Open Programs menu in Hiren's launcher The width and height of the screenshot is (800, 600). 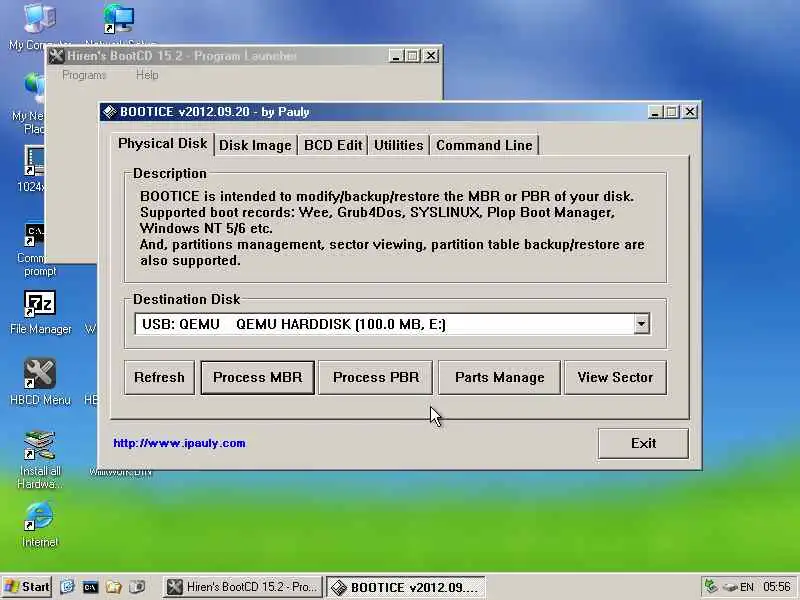tap(84, 75)
